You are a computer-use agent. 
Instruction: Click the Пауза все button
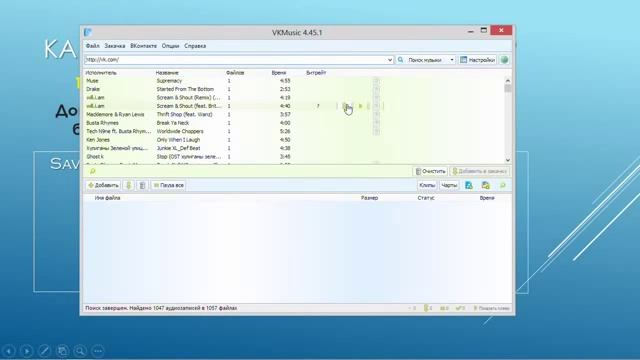(168, 185)
